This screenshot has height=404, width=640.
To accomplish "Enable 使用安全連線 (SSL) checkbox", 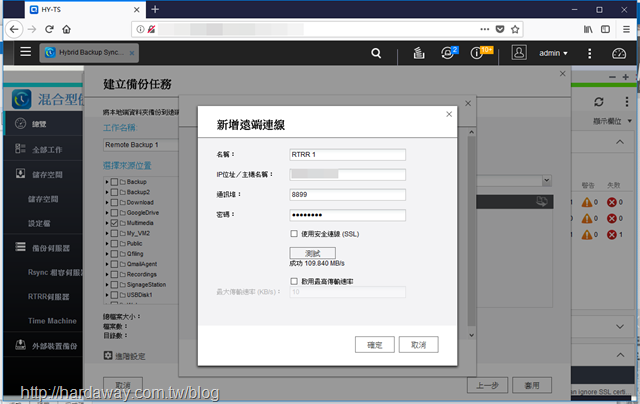I will [x=294, y=233].
